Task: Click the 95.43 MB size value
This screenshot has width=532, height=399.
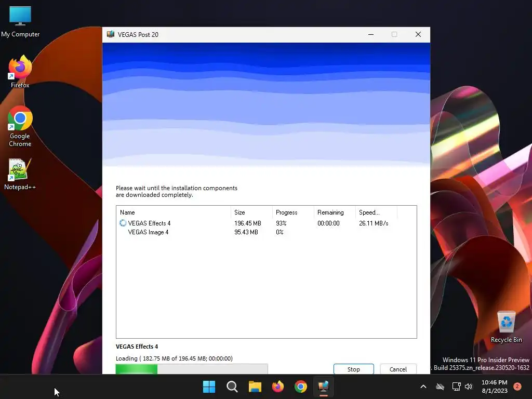Action: [x=246, y=232]
